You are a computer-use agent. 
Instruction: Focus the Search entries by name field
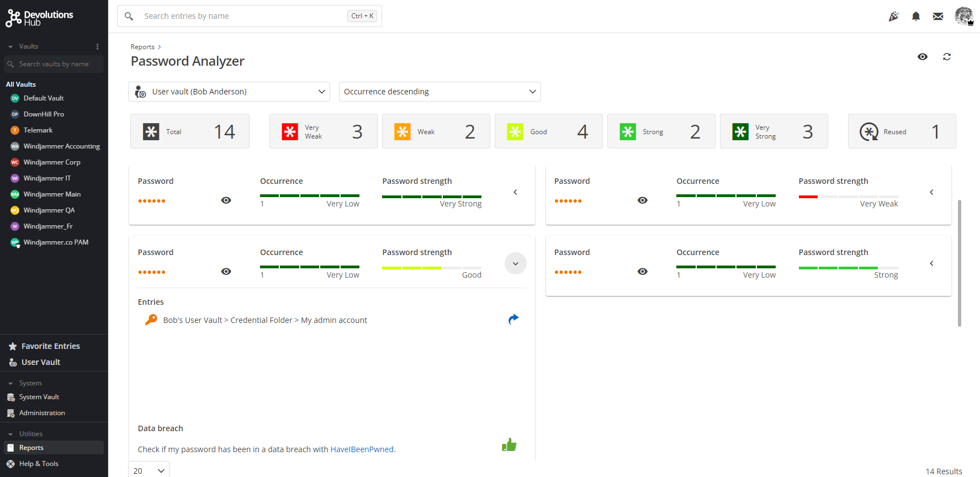pyautogui.click(x=250, y=16)
